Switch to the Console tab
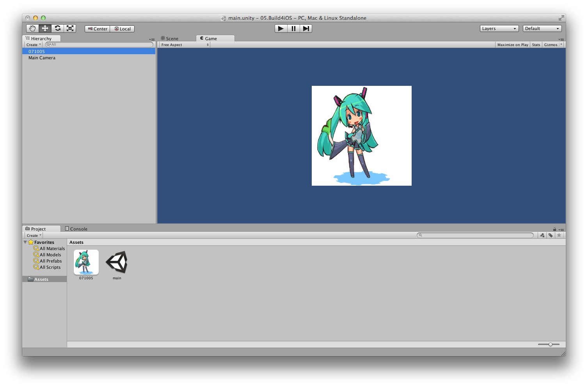 point(76,229)
